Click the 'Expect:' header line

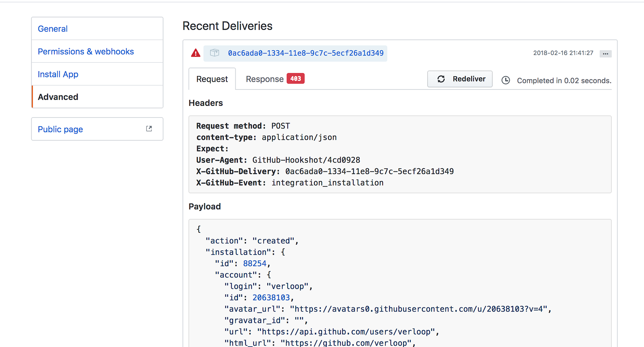coord(213,149)
